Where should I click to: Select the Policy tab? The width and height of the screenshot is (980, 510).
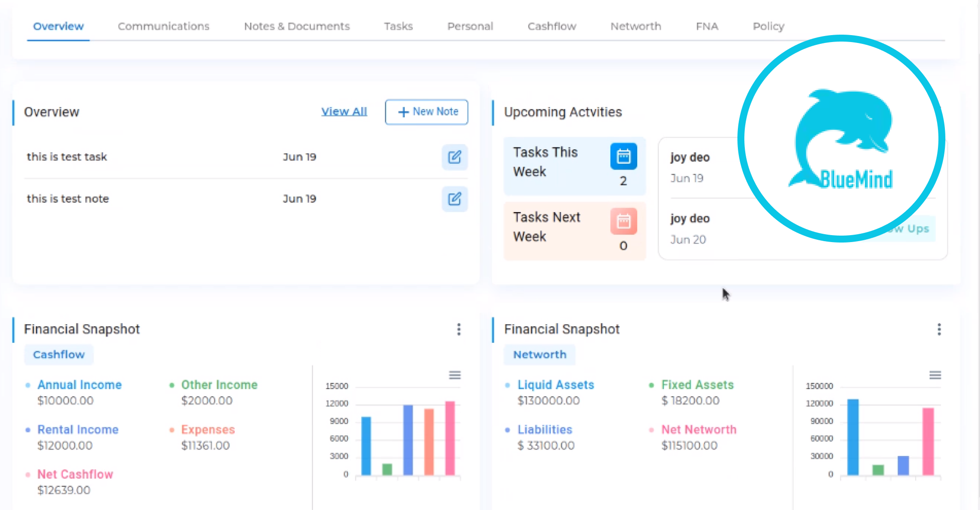click(x=768, y=26)
